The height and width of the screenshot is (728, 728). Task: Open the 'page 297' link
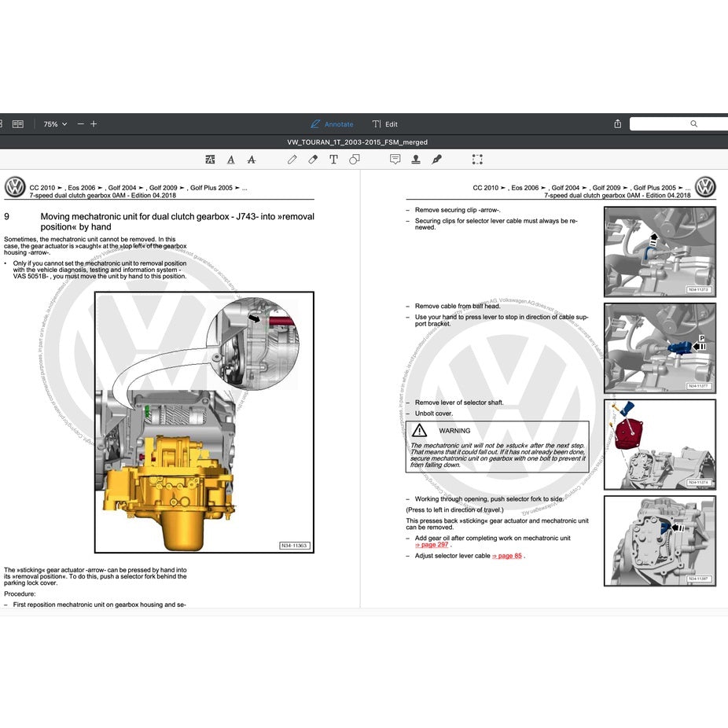point(432,545)
